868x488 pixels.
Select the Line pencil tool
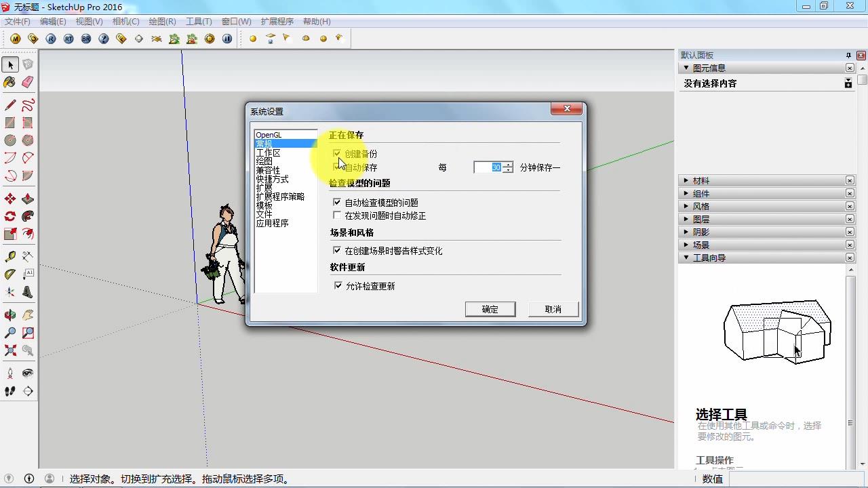10,105
